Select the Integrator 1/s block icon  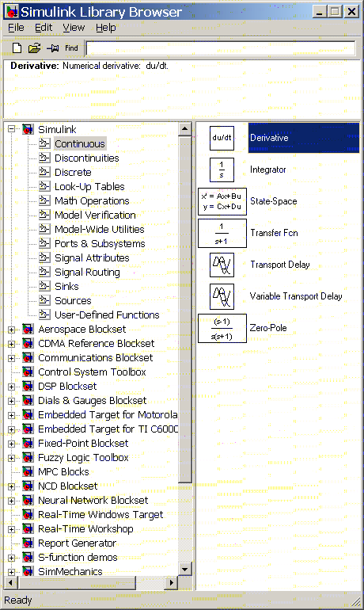point(222,170)
